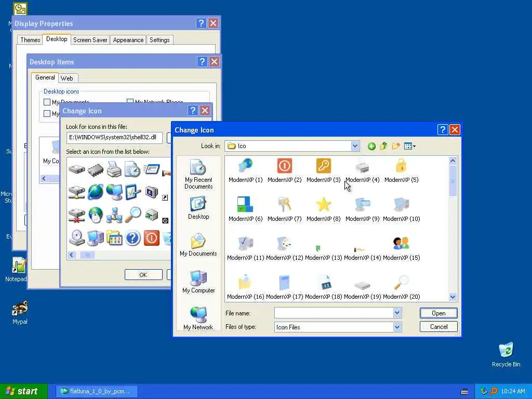Click the file list scroll down arrow
Screen dimensions: 532x399
click(x=453, y=297)
